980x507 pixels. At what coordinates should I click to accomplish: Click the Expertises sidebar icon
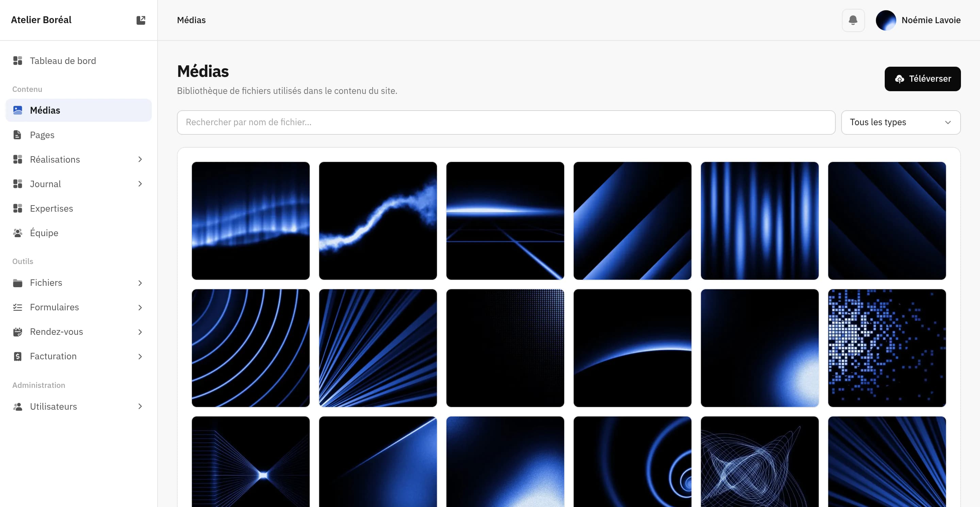click(x=17, y=209)
